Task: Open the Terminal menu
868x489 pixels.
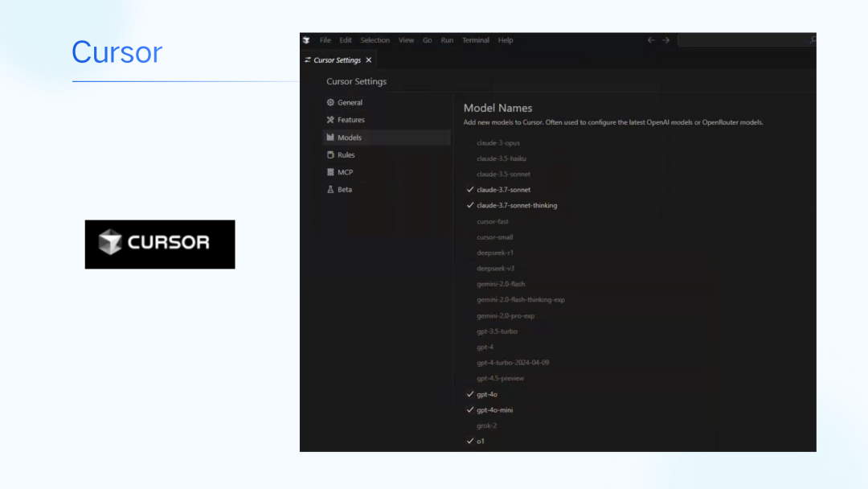Action: tap(475, 40)
